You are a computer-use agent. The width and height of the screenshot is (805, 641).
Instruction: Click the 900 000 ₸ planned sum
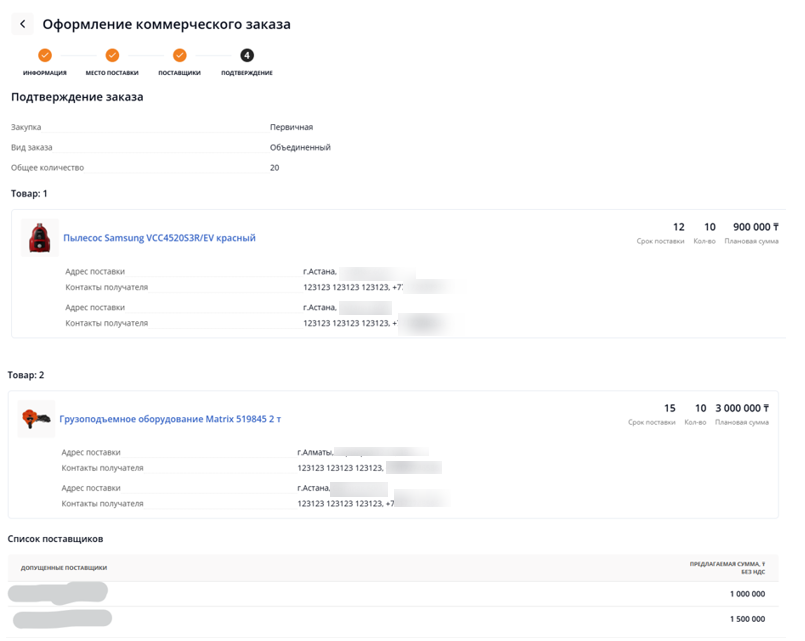(755, 227)
